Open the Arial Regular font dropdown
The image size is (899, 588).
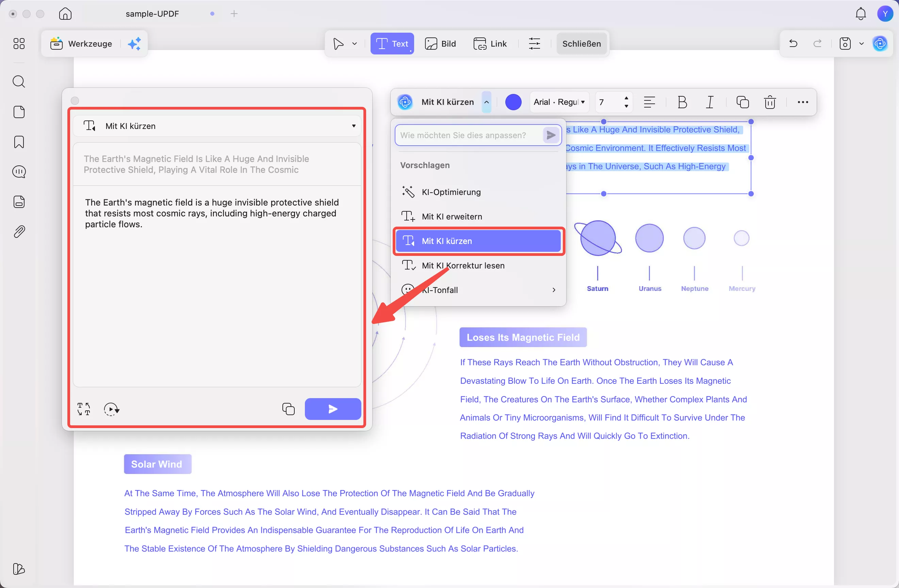559,102
